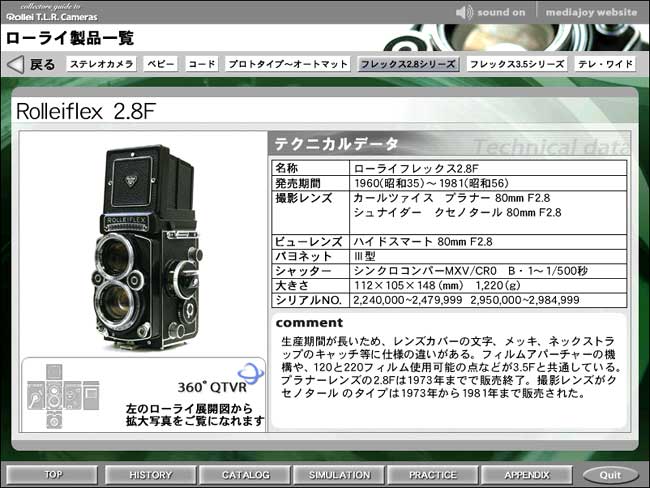
Task: Select the フレックス2.8シリーズ tab
Action: coord(408,64)
